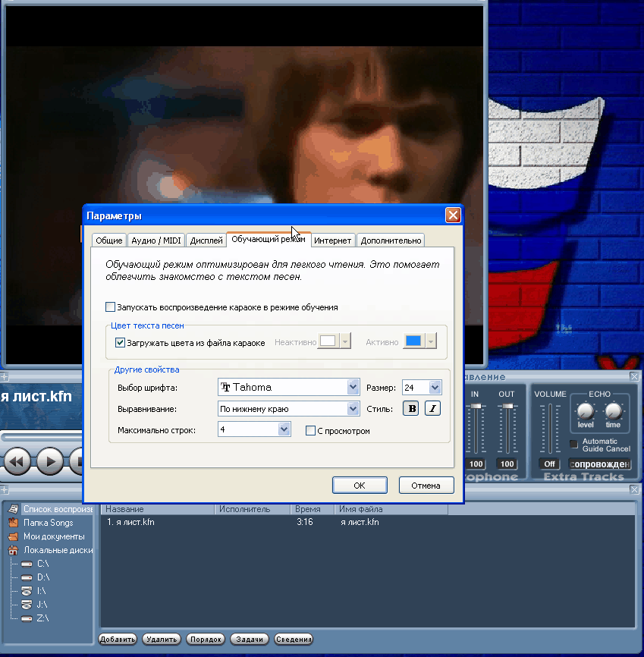Switch to the Общие tab
Screen dimensions: 644x657
(109, 240)
